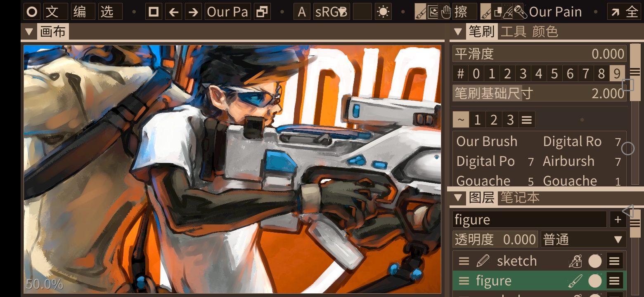Click the dark color swatch beside sRGB

(362, 12)
